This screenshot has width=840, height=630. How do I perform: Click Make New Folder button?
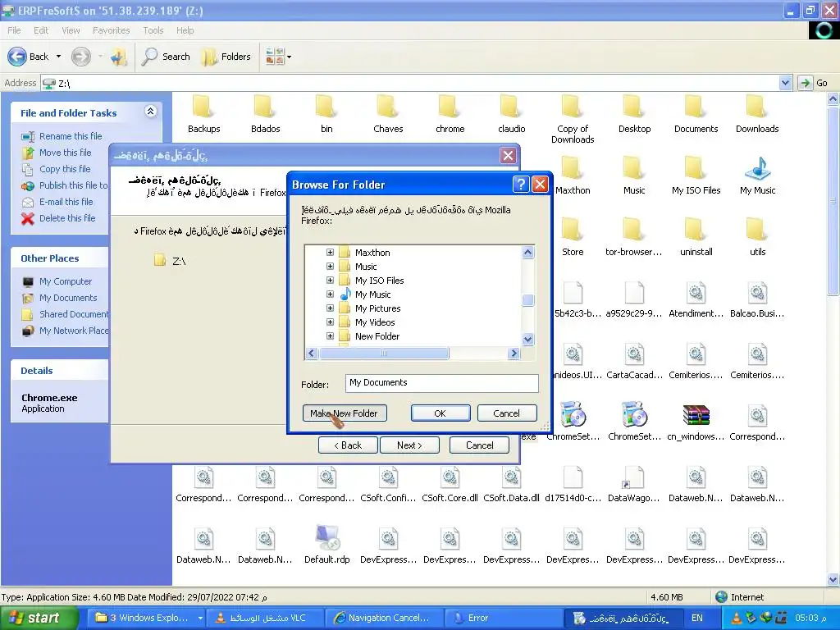point(344,413)
